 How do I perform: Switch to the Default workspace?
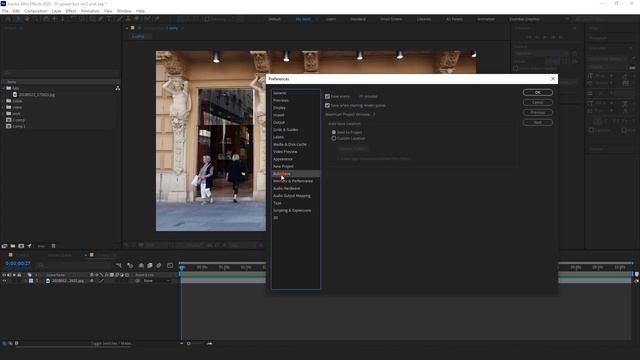(x=274, y=19)
